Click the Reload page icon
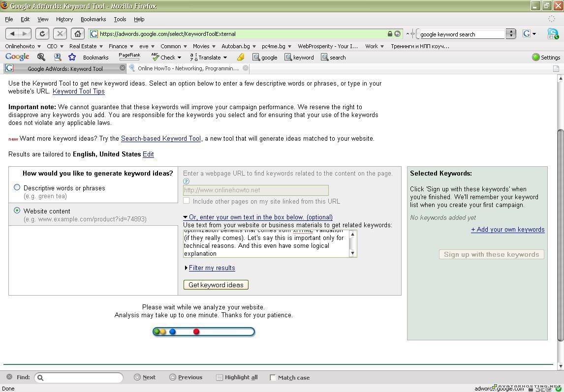564x392 pixels. coord(42,33)
